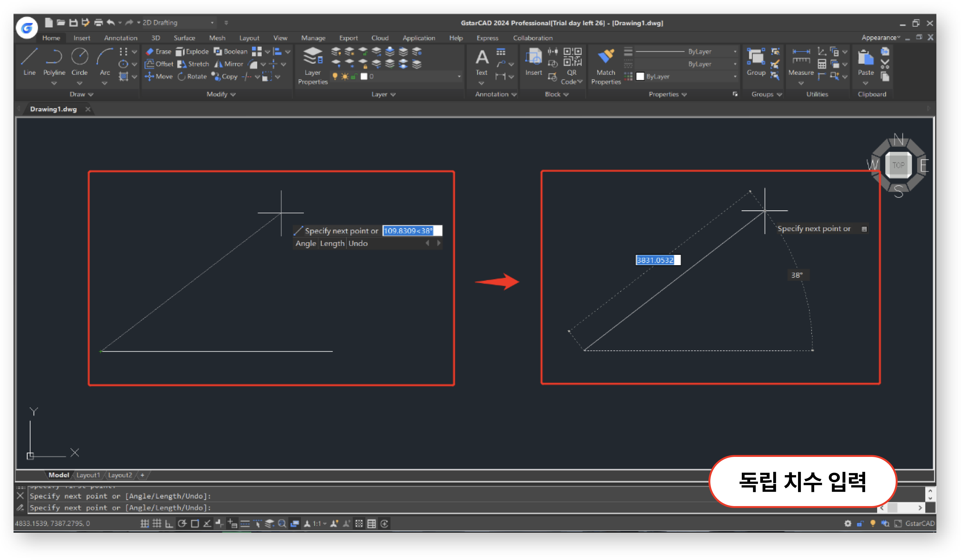This screenshot has width=961, height=560.
Task: Toggle lineweight display in status bar
Action: click(x=245, y=523)
